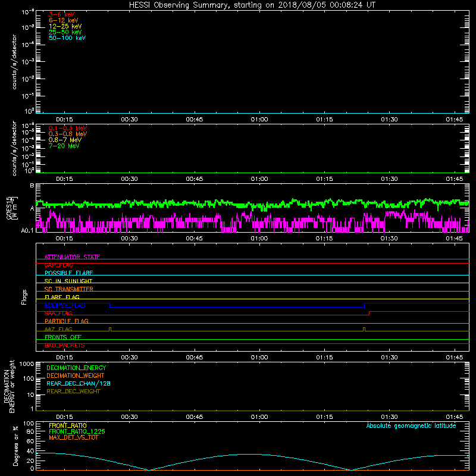Click the SAA_FLAG rising step

[x=369, y=314]
